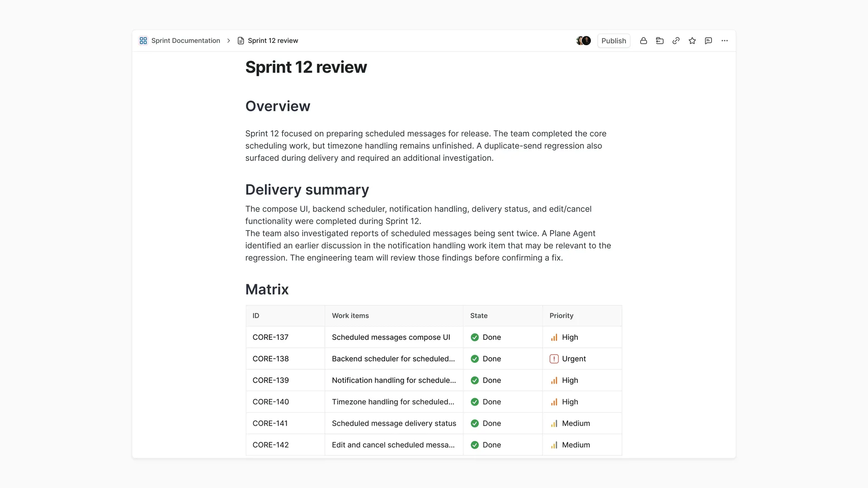Click Edit and cancel scheduled messa cell

pyautogui.click(x=393, y=445)
